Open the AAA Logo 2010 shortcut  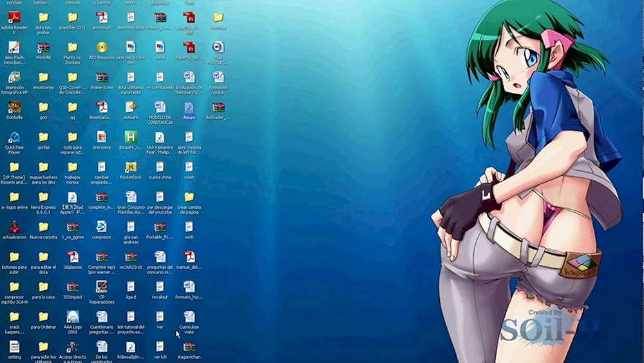[x=73, y=317]
